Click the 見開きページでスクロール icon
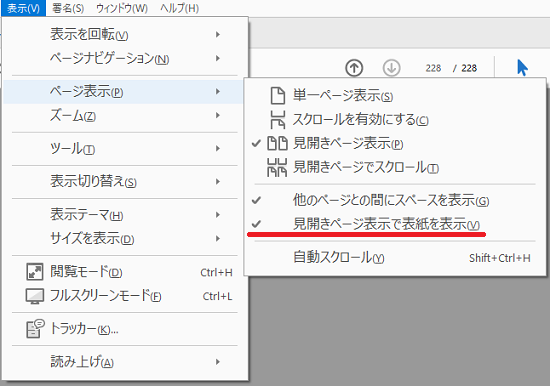Screen dimensions: 550x386 277,167
